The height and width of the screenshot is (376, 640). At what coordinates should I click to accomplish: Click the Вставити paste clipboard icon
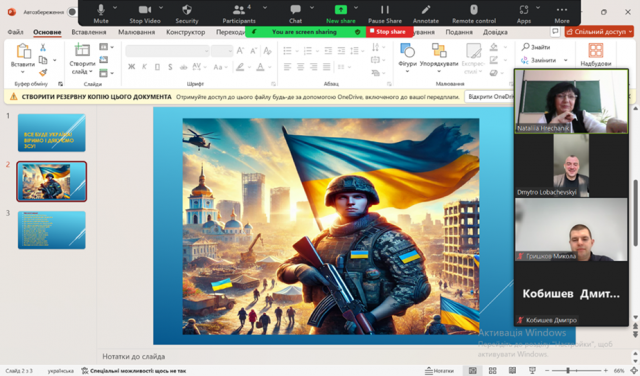tap(23, 51)
